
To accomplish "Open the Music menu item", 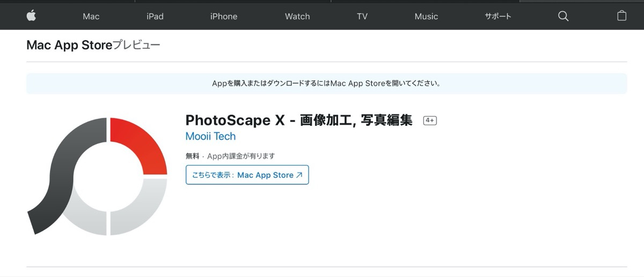I will pos(426,17).
